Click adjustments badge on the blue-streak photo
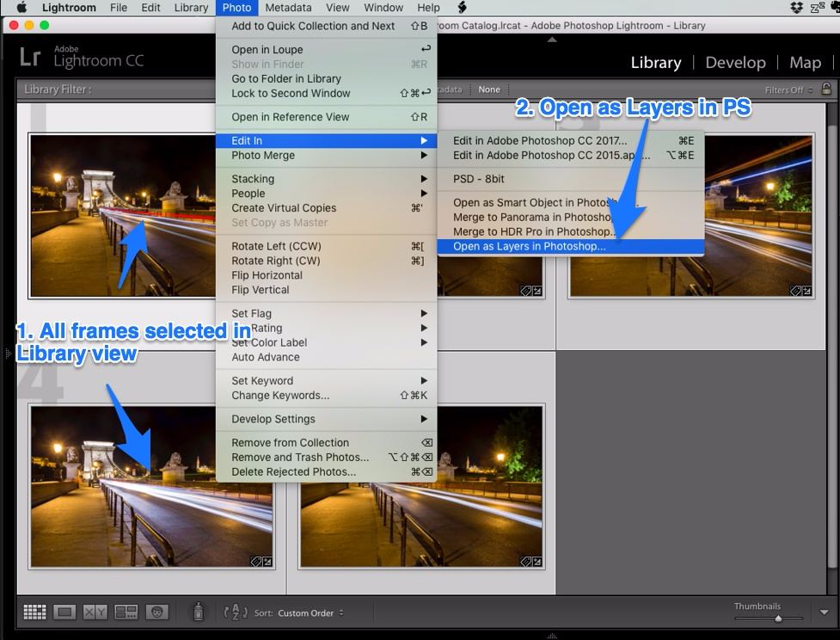Screen dimensions: 840x640 (x=806, y=291)
